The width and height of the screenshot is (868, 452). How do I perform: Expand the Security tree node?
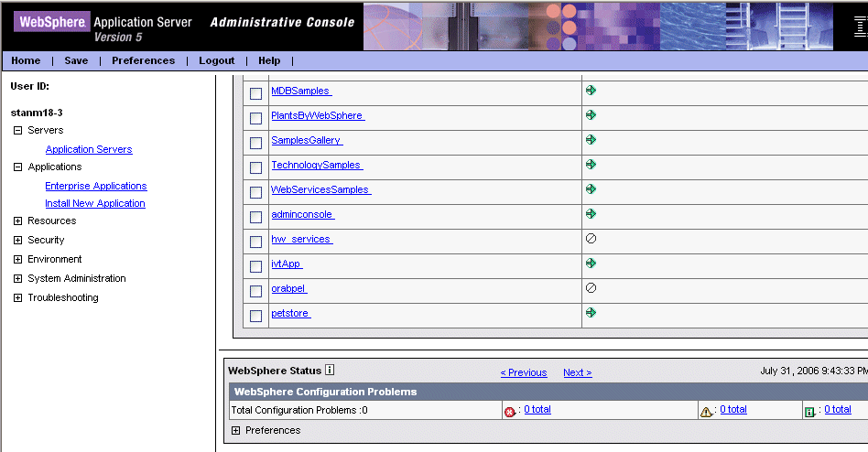[x=17, y=240]
